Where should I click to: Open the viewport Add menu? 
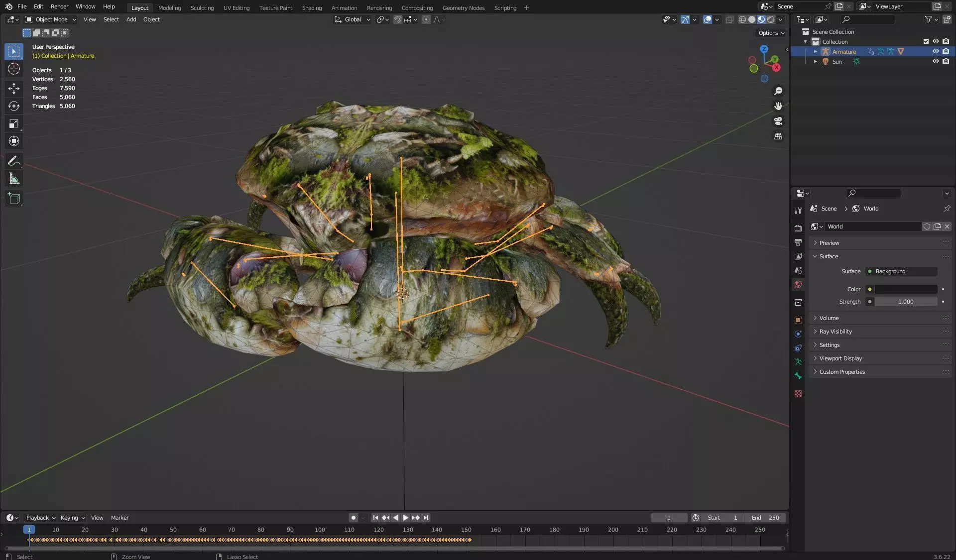click(x=131, y=19)
